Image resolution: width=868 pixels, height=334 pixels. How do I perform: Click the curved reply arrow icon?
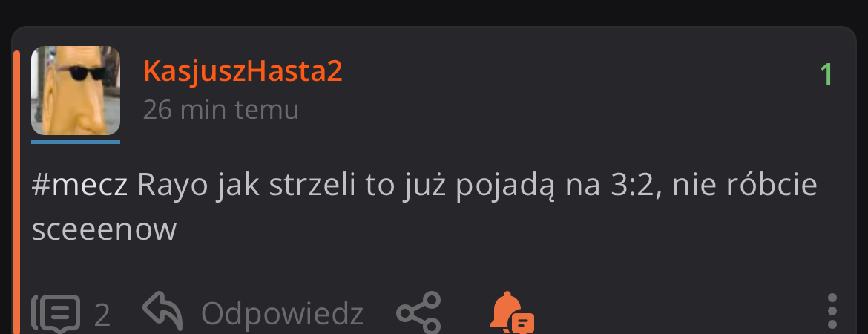click(162, 311)
